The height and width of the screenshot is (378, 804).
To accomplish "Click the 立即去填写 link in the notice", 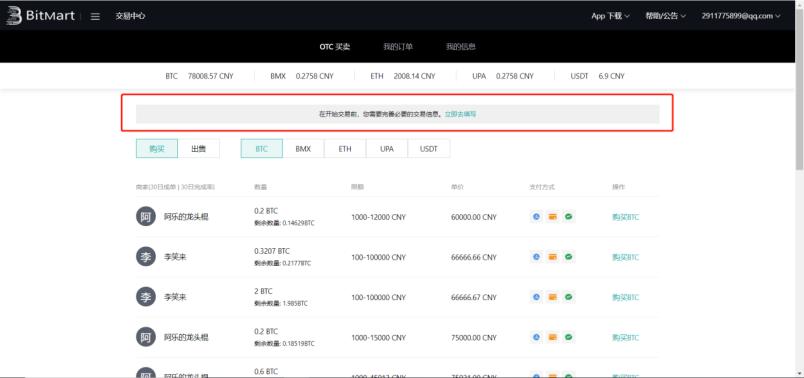I will tap(460, 114).
